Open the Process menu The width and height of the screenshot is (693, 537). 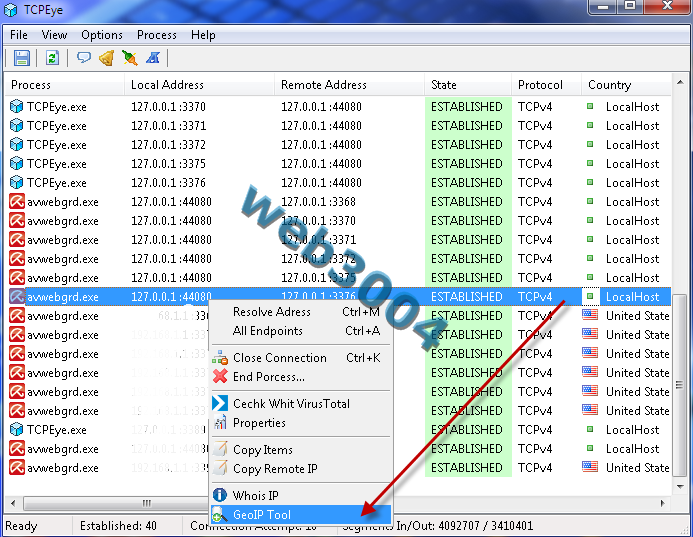[156, 35]
